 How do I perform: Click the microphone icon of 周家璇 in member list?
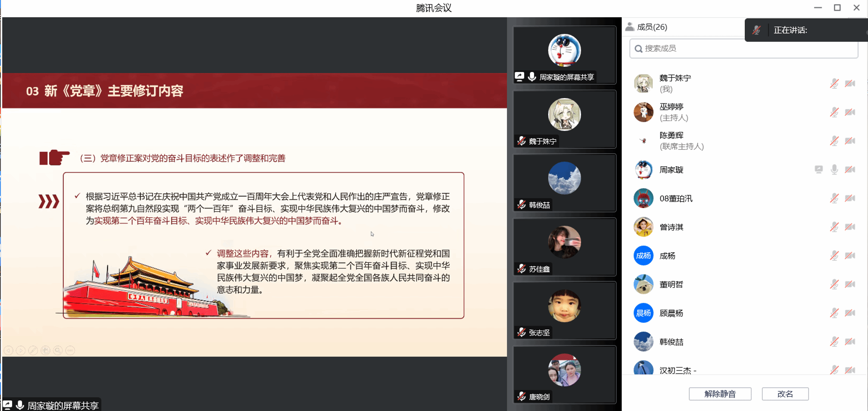834,170
